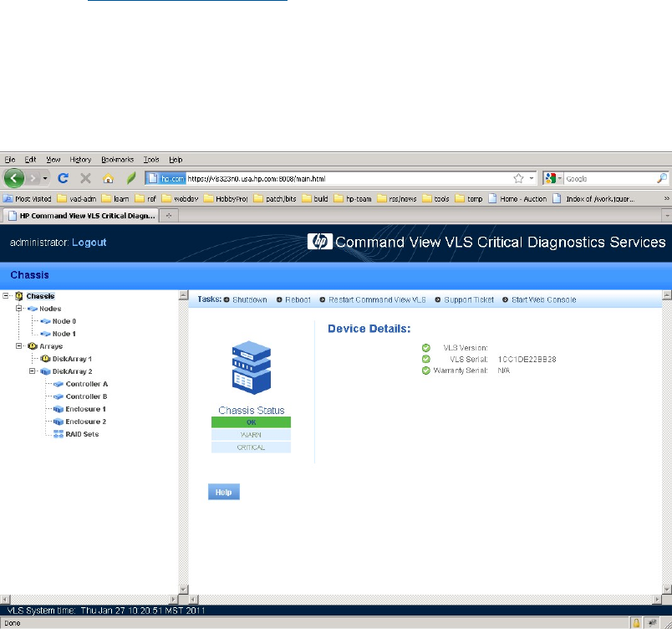
Task: Collapse the DiskArray 2 branch
Action: [32, 371]
